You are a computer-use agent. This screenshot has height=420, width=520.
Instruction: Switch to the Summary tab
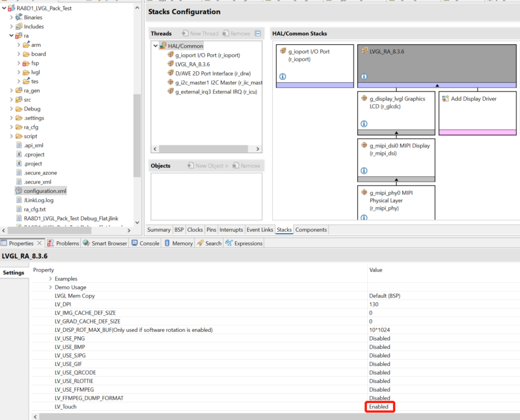pyautogui.click(x=159, y=230)
